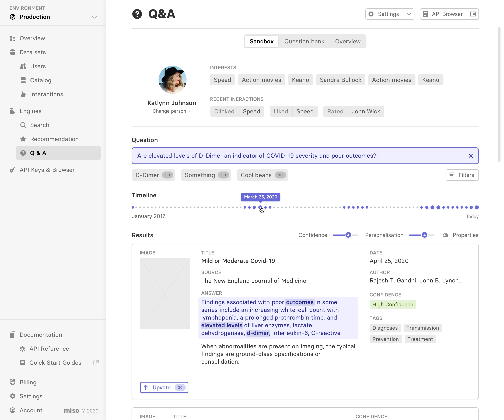The height and width of the screenshot is (420, 504).
Task: Switch to the Overview tab in Q&A
Action: tap(348, 41)
